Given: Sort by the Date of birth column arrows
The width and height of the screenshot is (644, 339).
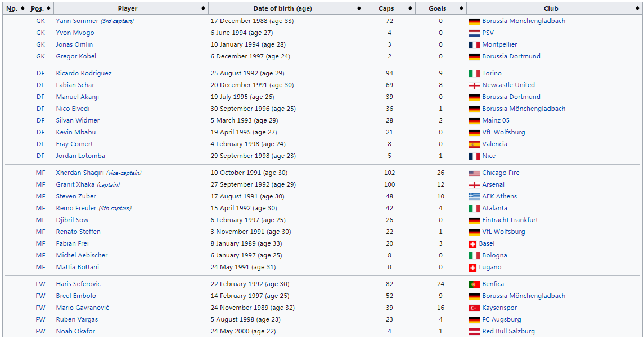Looking at the screenshot, I should pyautogui.click(x=359, y=8).
